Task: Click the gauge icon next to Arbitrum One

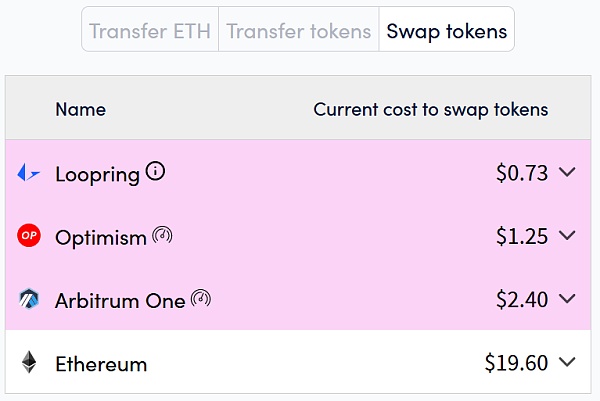Action: click(201, 298)
